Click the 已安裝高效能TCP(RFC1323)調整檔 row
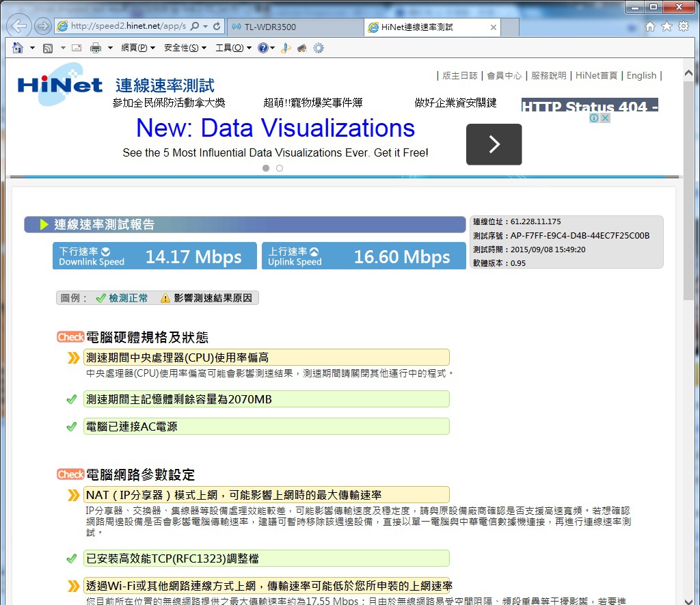The image size is (700, 605). pos(267,559)
